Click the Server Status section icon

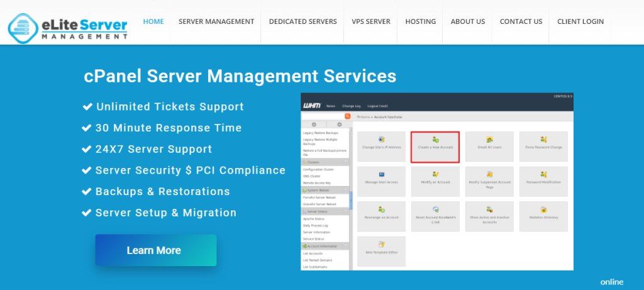(305, 211)
